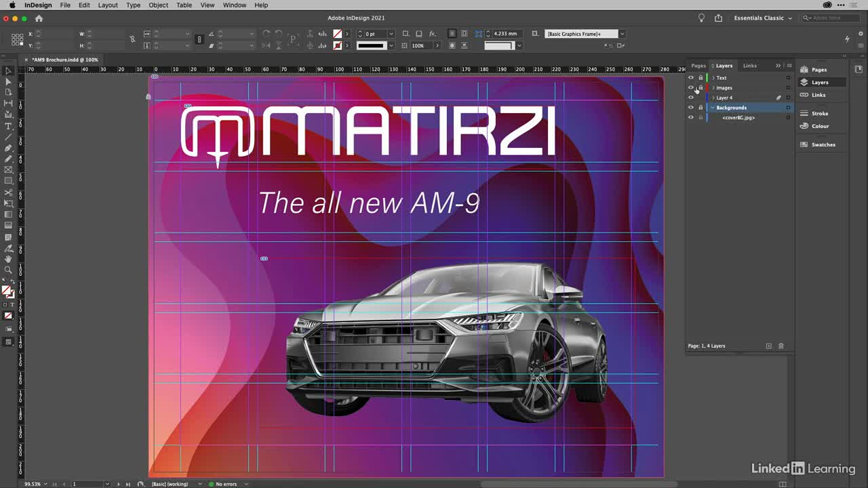
Task: Toggle the lock on coverBG.jpg
Action: (701, 117)
